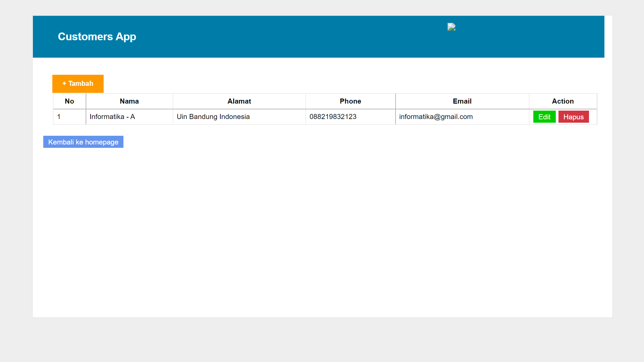Screen dimensions: 644x362
Task: Click the + Tambah button
Action: tap(78, 84)
